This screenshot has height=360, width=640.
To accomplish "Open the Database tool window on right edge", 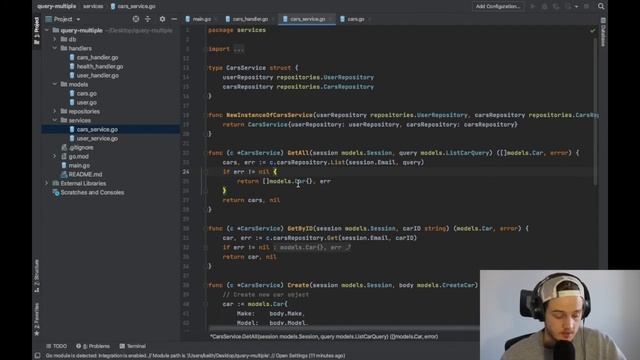I will click(603, 32).
